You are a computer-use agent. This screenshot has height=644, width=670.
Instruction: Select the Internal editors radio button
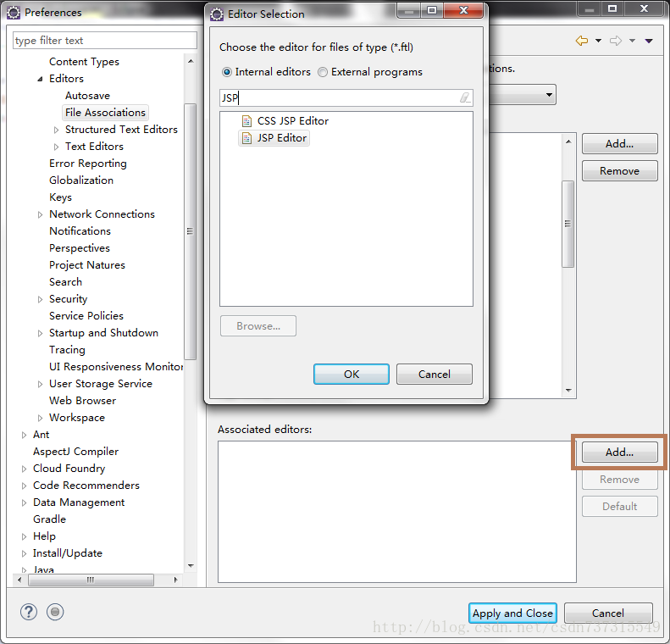coord(227,72)
